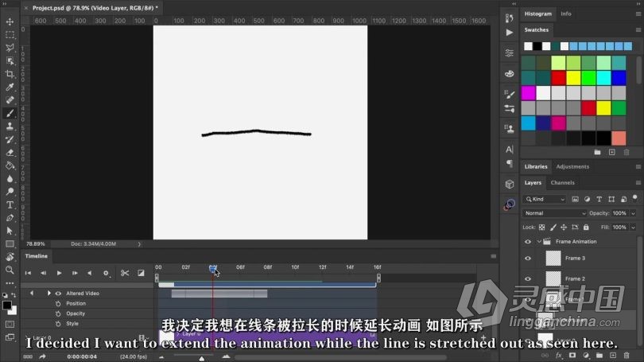Open Swatches panel options menu
This screenshot has width=644, height=362.
(638, 29)
